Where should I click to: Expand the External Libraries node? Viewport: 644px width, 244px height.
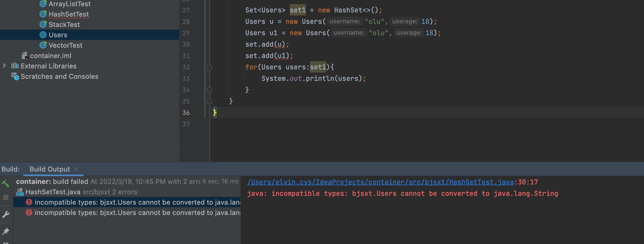[4, 66]
